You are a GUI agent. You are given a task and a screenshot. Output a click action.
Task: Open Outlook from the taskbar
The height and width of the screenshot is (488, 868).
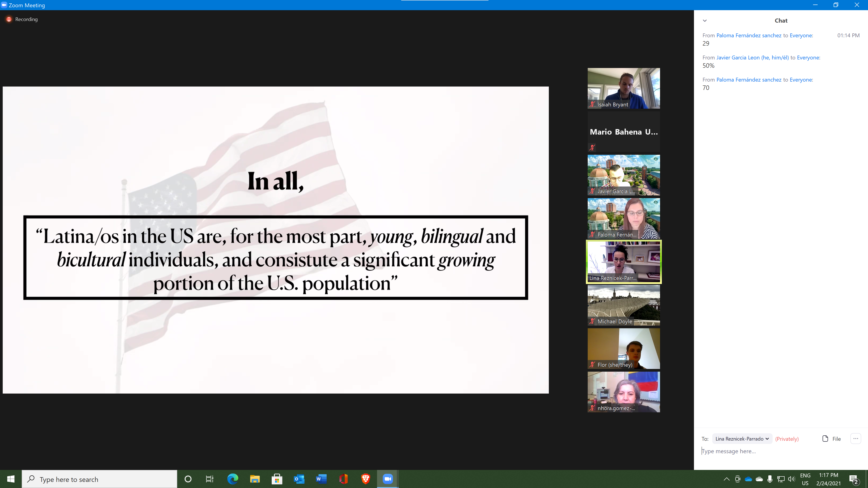[299, 479]
